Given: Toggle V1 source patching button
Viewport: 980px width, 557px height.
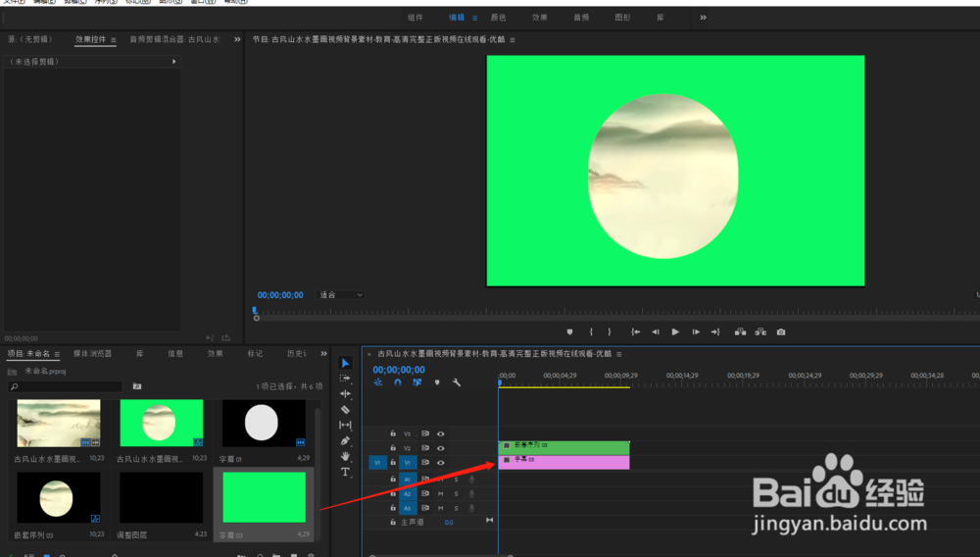Looking at the screenshot, I should point(377,463).
